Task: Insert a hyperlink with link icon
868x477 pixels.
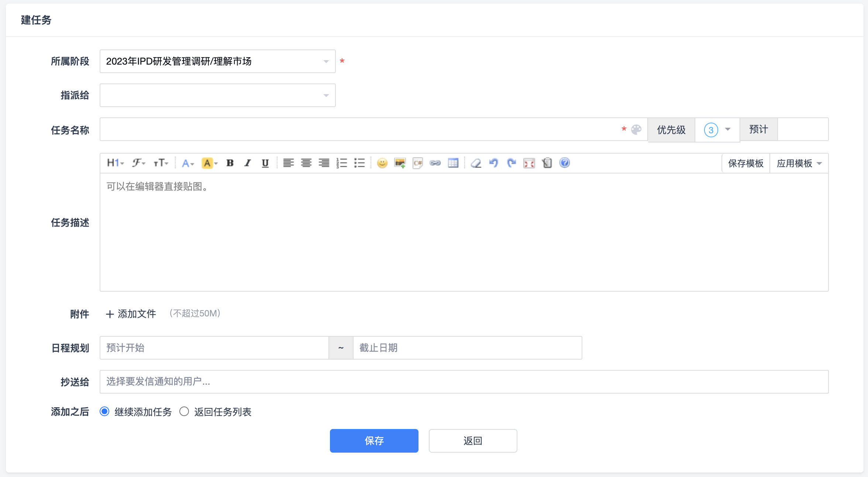Action: (435, 163)
